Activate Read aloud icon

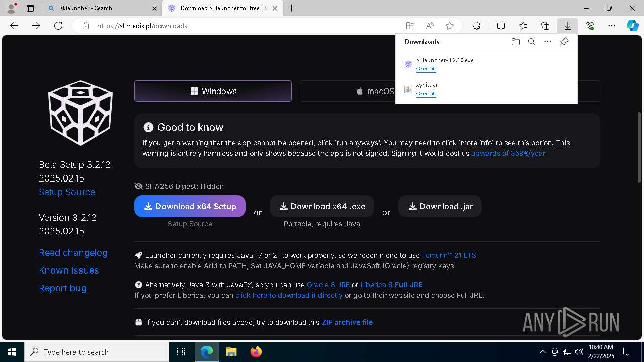430,26
